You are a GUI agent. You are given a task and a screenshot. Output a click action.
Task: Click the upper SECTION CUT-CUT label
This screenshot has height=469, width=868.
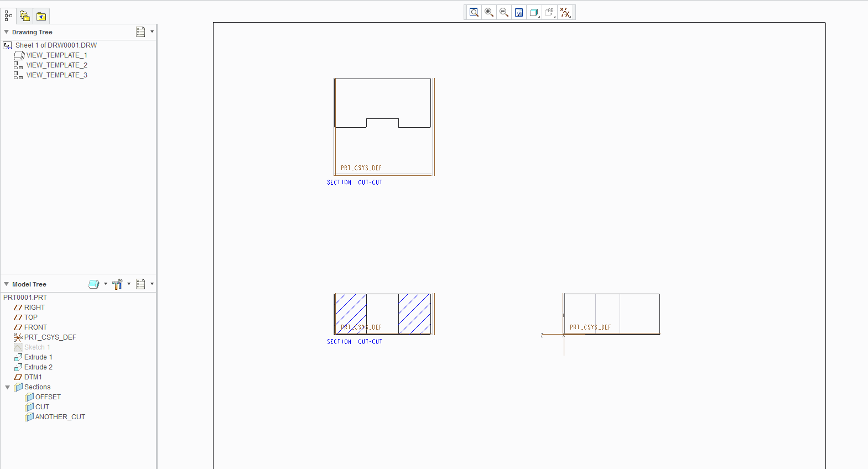point(355,183)
